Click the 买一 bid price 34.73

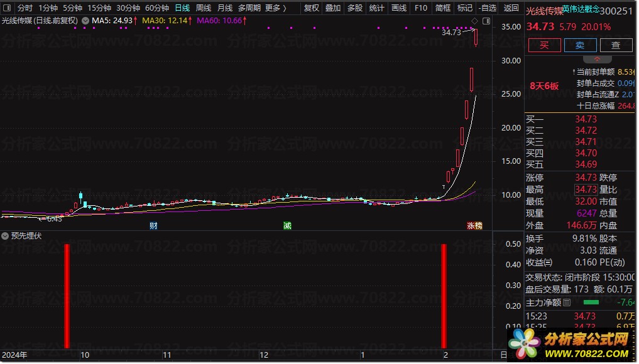[586, 119]
